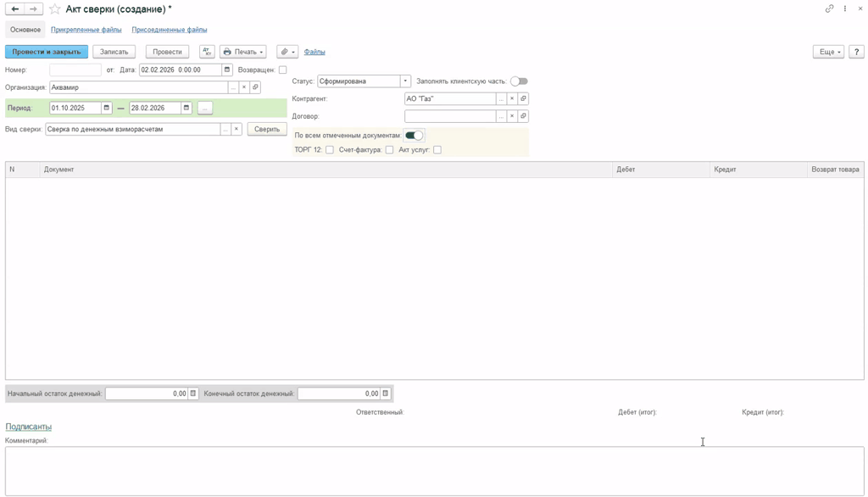Add form to favorites with star icon
This screenshot has width=868, height=497.
pyautogui.click(x=55, y=9)
